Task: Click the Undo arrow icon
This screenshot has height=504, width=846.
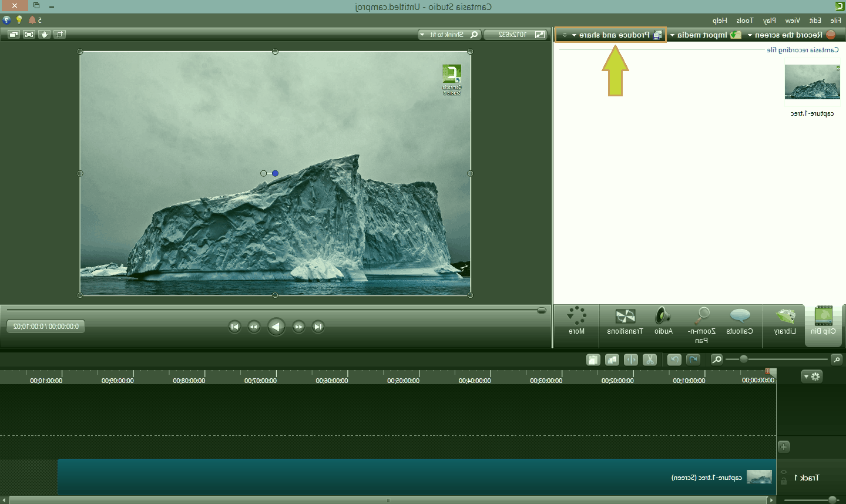Action: (693, 359)
